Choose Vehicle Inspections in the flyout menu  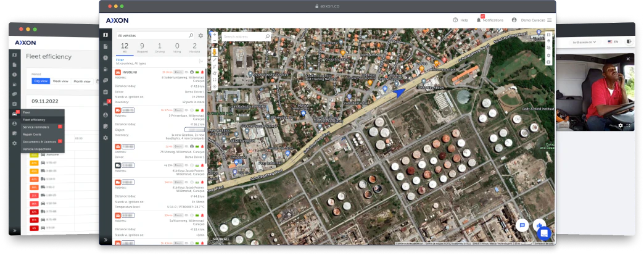(x=43, y=149)
